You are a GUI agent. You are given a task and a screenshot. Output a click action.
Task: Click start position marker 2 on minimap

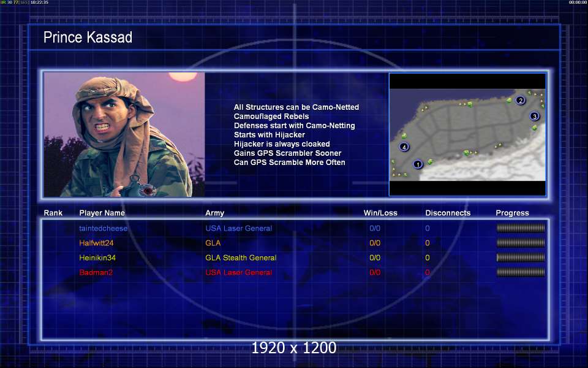click(x=520, y=100)
